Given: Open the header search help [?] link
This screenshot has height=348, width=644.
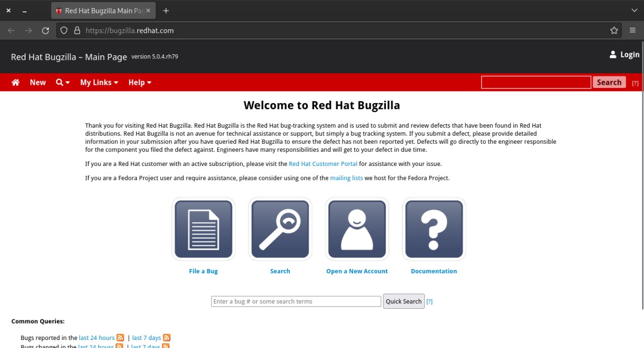Looking at the screenshot, I should (635, 83).
